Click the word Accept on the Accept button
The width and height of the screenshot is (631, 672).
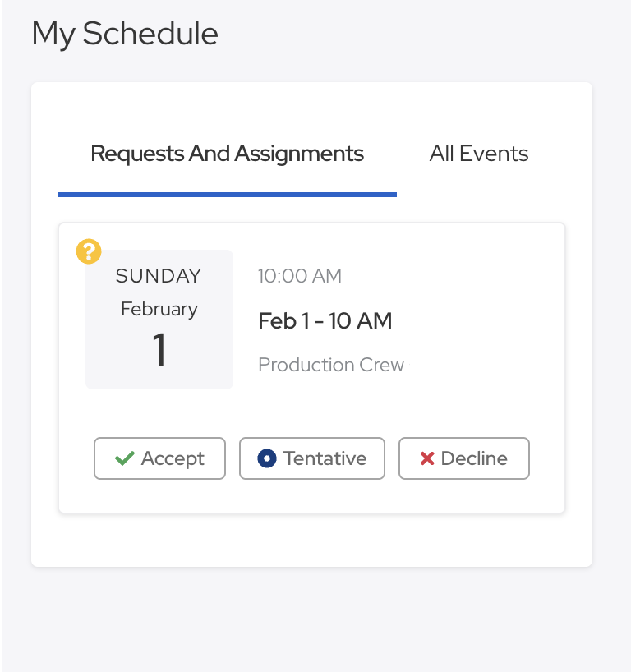pyautogui.click(x=173, y=458)
